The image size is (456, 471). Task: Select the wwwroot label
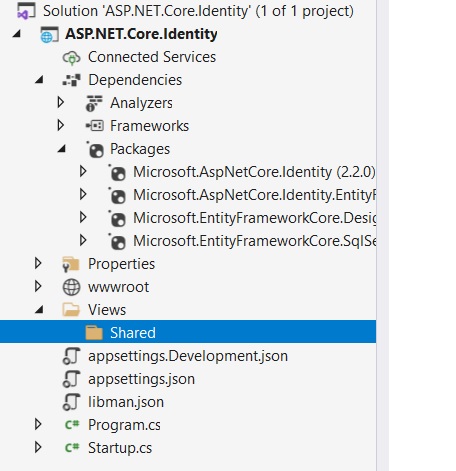[x=118, y=287]
